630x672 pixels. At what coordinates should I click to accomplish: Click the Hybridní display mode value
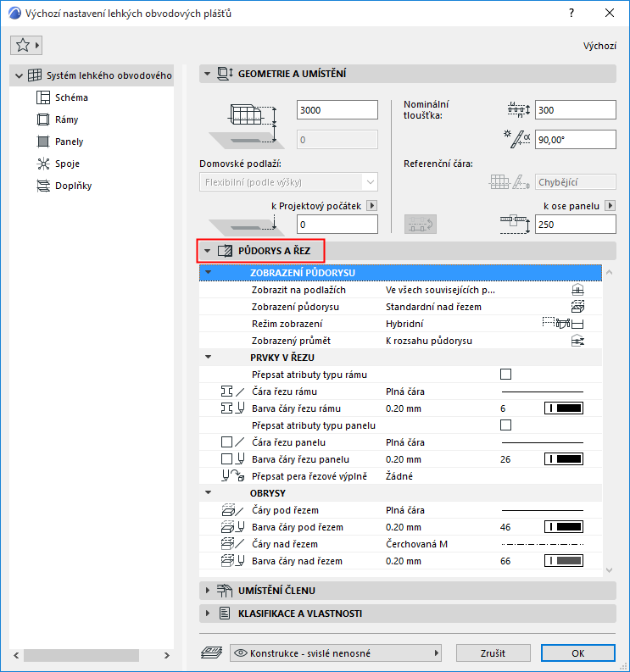[x=404, y=324]
